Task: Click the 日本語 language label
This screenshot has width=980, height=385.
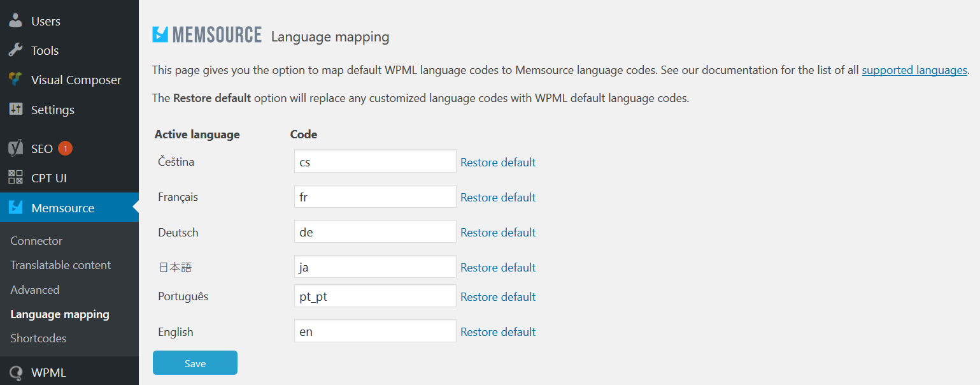Action: click(x=175, y=268)
